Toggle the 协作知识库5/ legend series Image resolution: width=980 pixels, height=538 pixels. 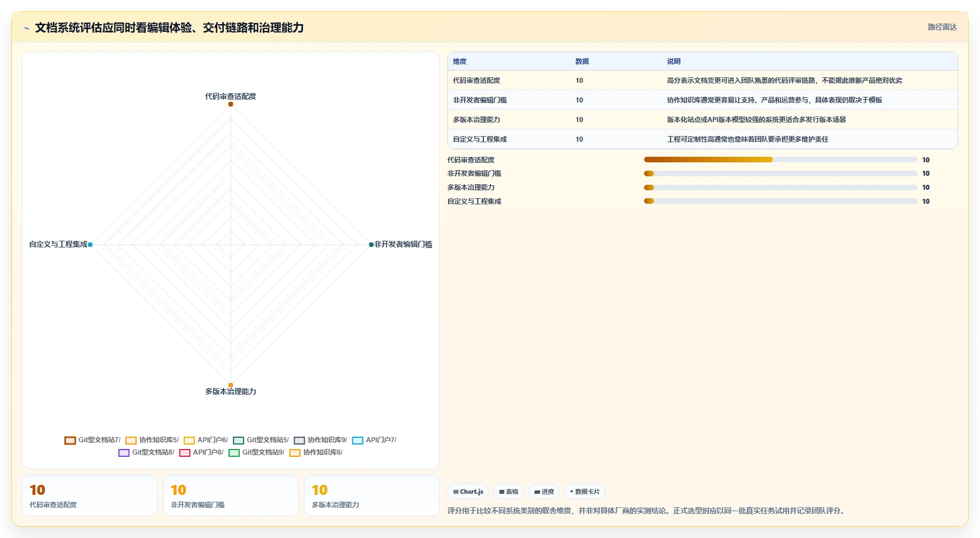point(152,440)
